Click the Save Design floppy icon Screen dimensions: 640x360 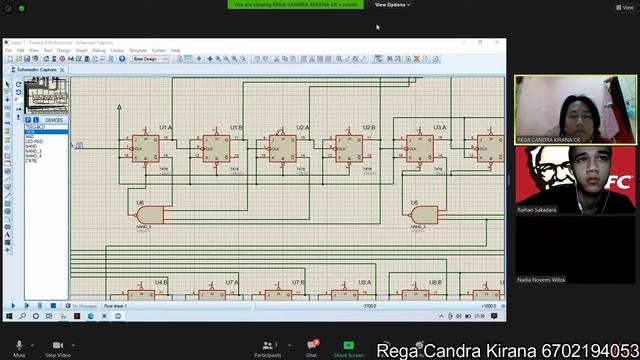tap(27, 59)
